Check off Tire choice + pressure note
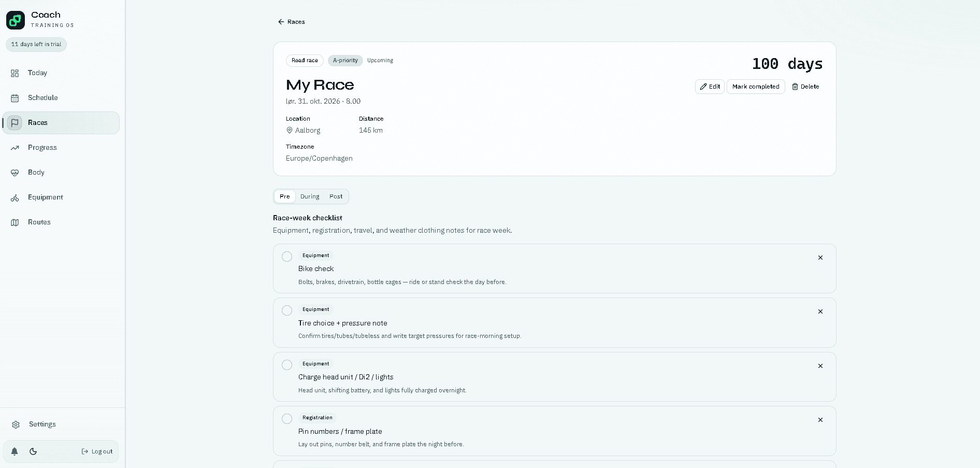This screenshot has width=980, height=468. point(287,310)
